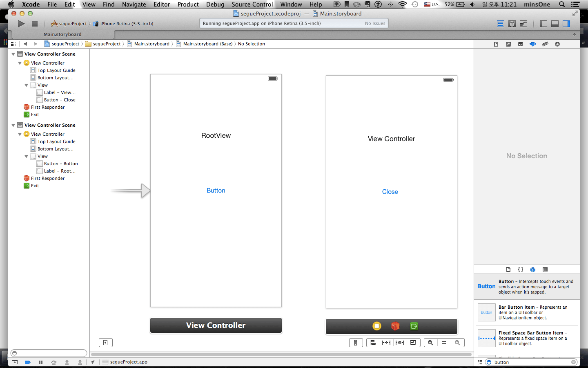The width and height of the screenshot is (588, 368).
Task: Collapse the View node containing Button - Button
Action: click(26, 156)
